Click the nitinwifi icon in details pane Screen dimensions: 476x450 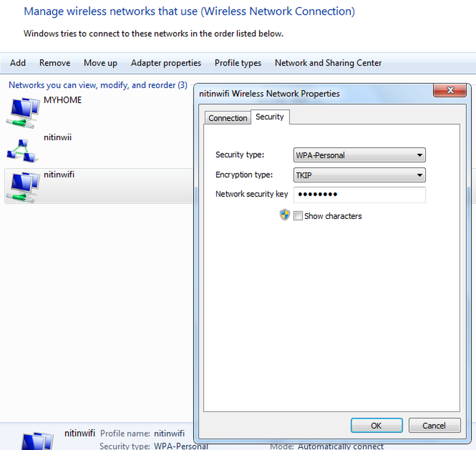point(37,440)
